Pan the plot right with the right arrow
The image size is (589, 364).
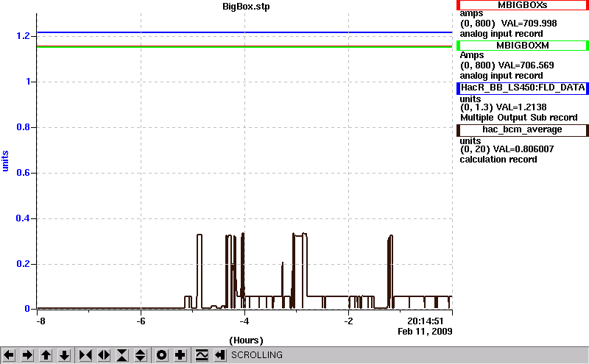coord(27,355)
